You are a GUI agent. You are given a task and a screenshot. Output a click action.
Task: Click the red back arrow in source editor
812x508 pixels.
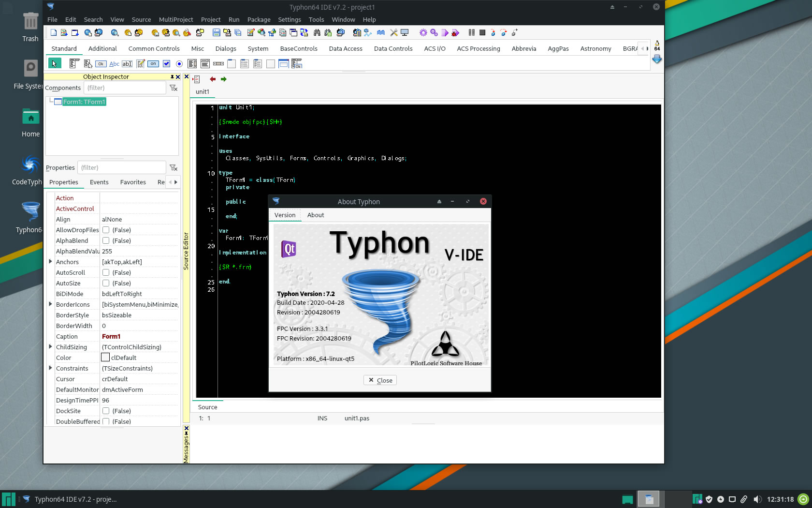click(x=213, y=79)
